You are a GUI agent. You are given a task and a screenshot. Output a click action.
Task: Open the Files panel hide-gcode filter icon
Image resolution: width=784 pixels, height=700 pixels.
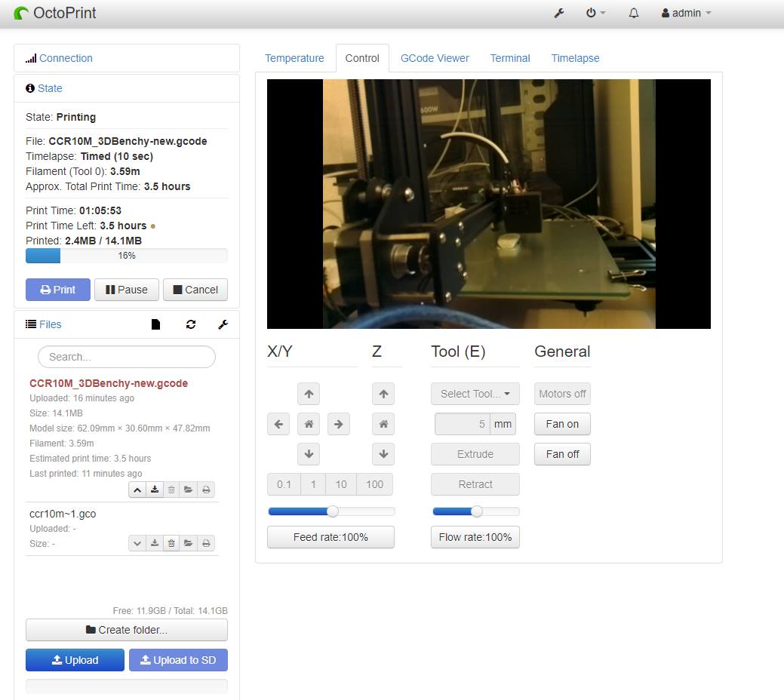point(155,324)
